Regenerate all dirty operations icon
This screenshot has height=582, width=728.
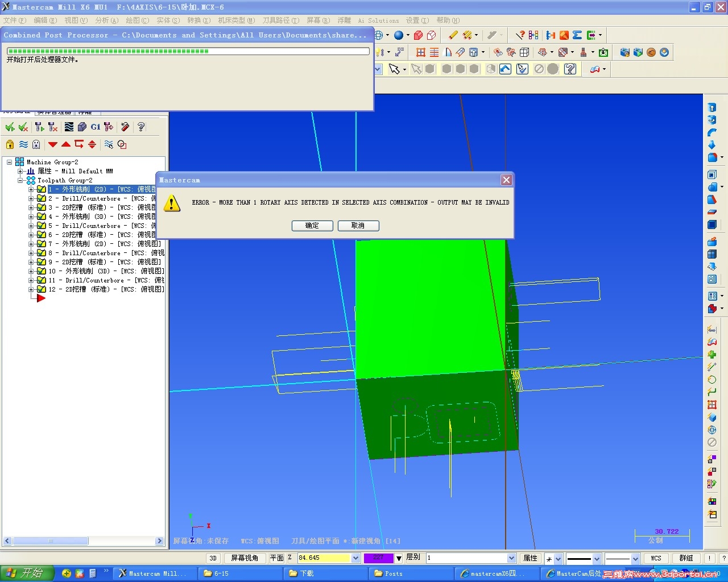point(53,127)
